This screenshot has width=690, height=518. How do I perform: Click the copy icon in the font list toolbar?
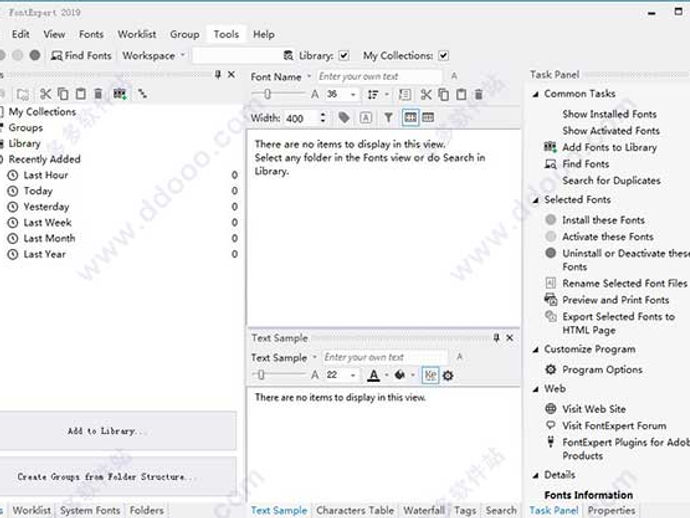click(x=444, y=94)
